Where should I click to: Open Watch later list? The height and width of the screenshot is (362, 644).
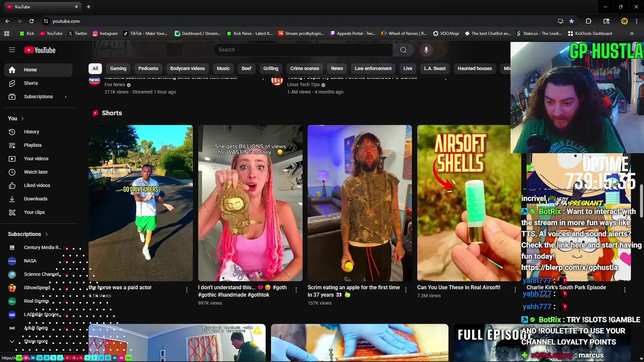[38, 172]
